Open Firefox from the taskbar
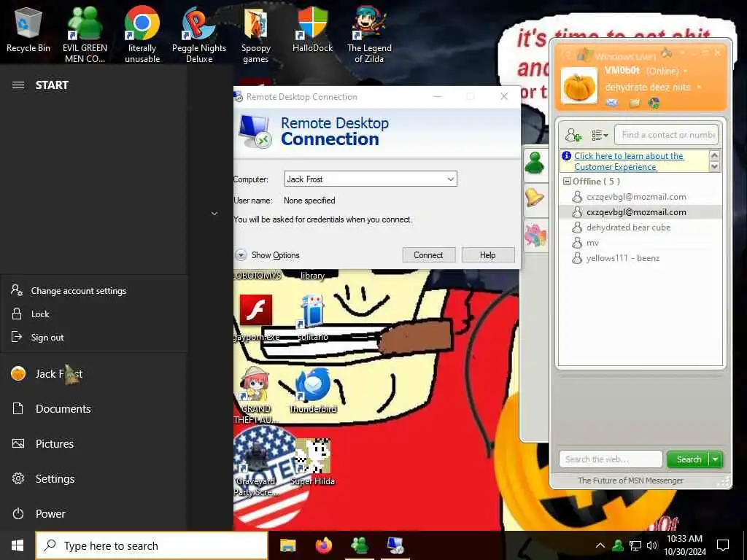 [324, 545]
